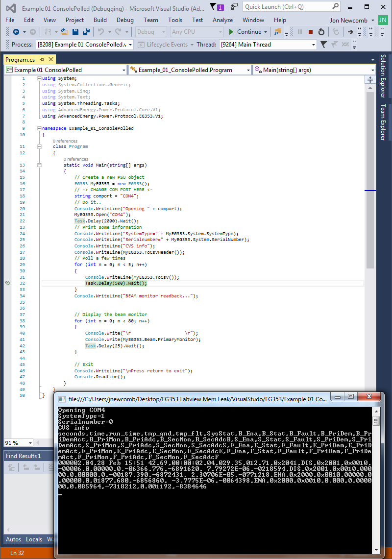Switch to the Autos tab
Screen dimensions: 392x559
tap(14, 539)
